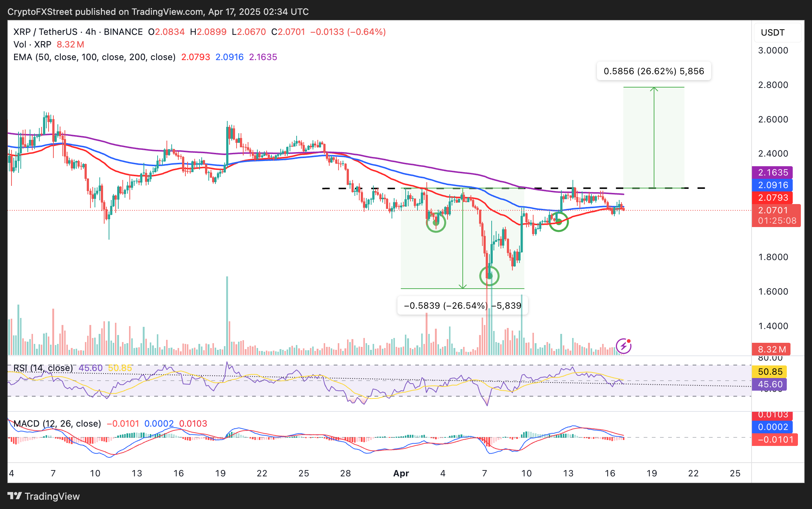Screen dimensions: 812x509
Task: Select the green circle marker at the lowest bottom
Action: [x=489, y=276]
